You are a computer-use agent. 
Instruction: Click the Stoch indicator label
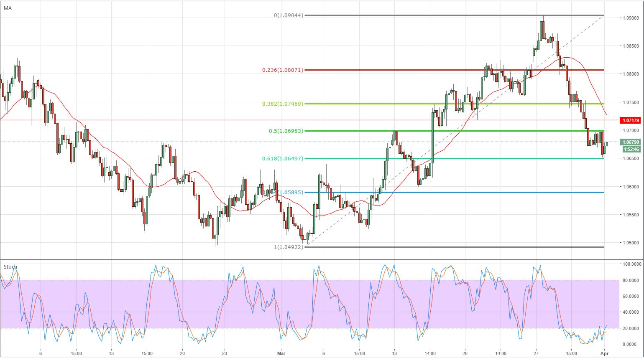pyautogui.click(x=10, y=267)
